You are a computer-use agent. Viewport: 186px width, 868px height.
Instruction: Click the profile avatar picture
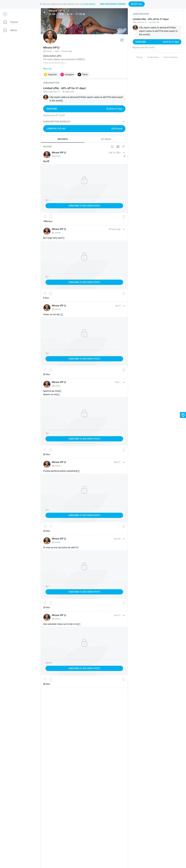click(50, 37)
